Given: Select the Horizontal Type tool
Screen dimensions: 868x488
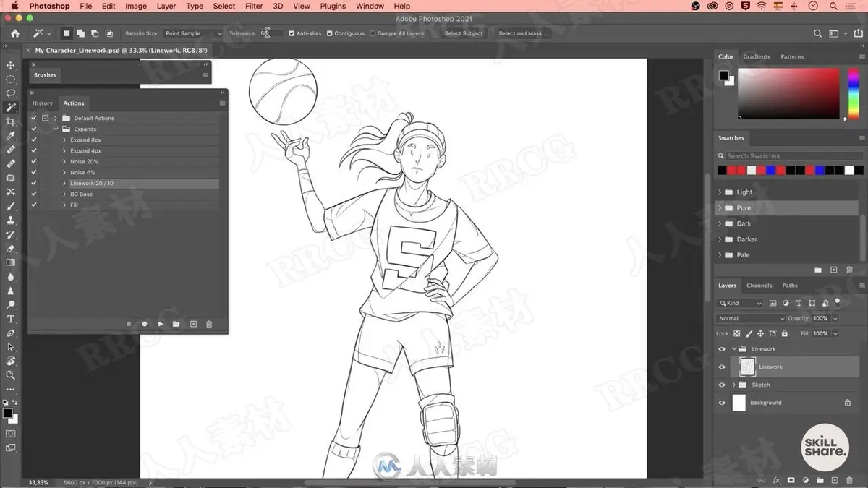Looking at the screenshot, I should pos(11,319).
